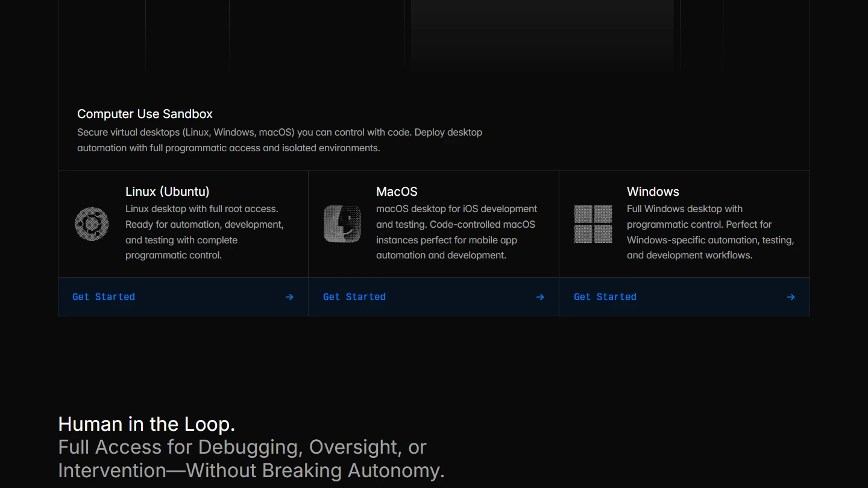Screen dimensions: 868x488
Task: Click the Full Windows desktop description text
Action: coord(710,232)
